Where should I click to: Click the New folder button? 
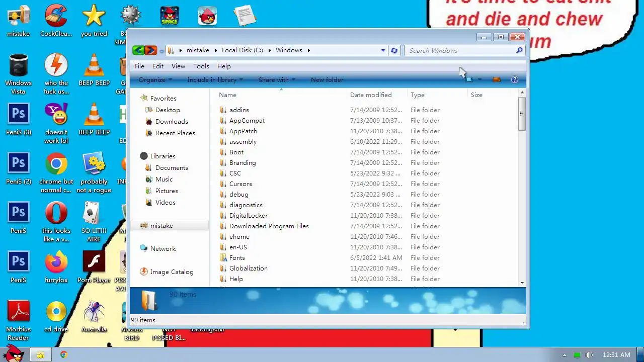(327, 79)
